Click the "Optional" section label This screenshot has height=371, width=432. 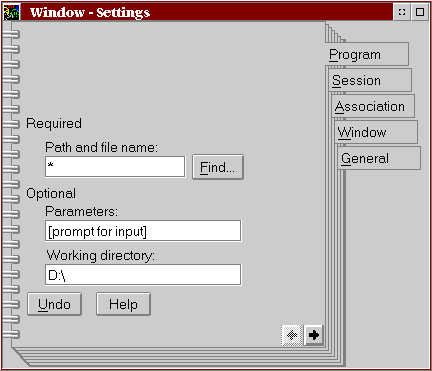point(51,194)
